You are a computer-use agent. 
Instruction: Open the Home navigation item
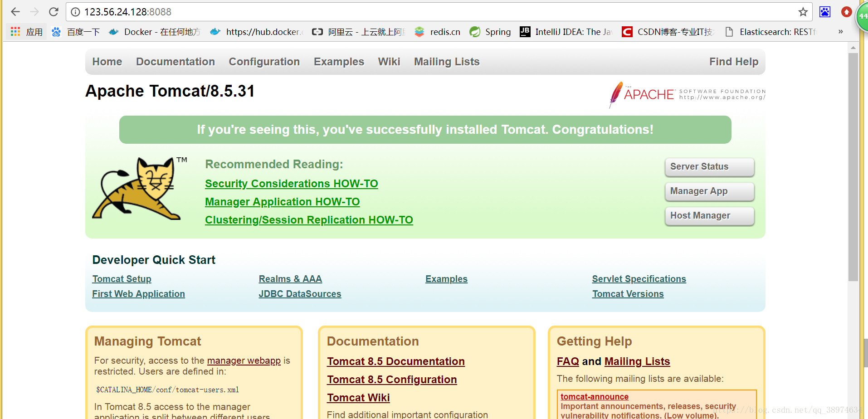[107, 62]
